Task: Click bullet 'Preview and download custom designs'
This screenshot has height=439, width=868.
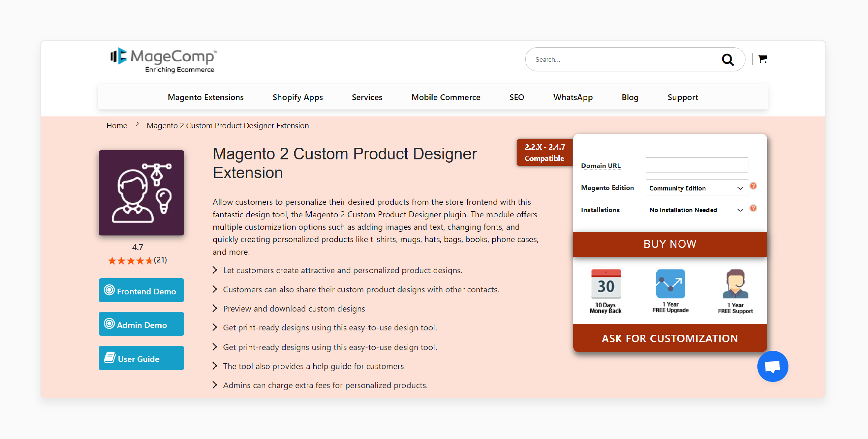Action: click(x=294, y=309)
